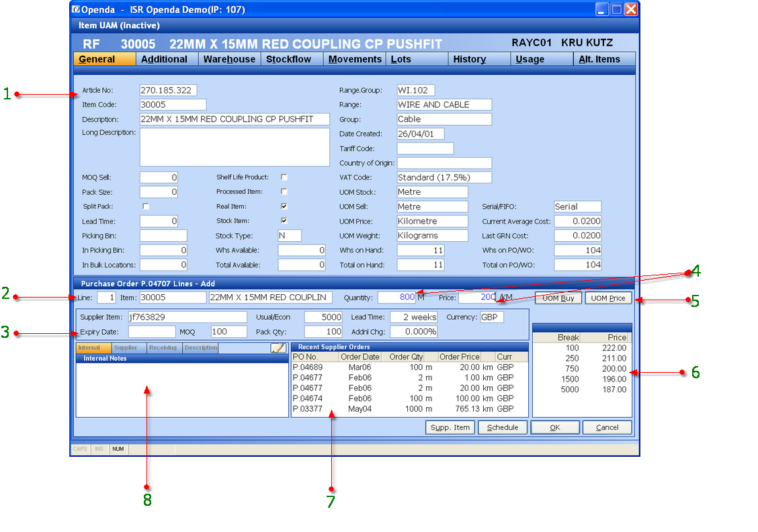The height and width of the screenshot is (532, 758).
Task: Open the Alt. Items tab
Action: click(604, 59)
